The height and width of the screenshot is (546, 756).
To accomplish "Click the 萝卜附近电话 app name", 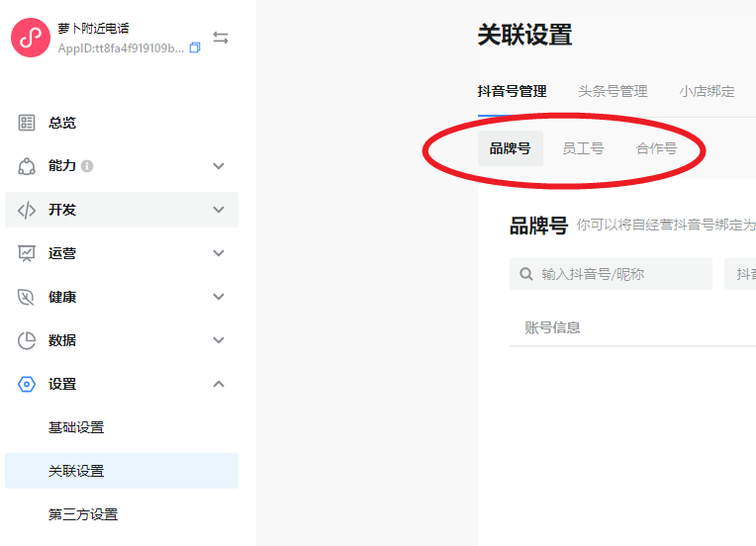I will 94,29.
